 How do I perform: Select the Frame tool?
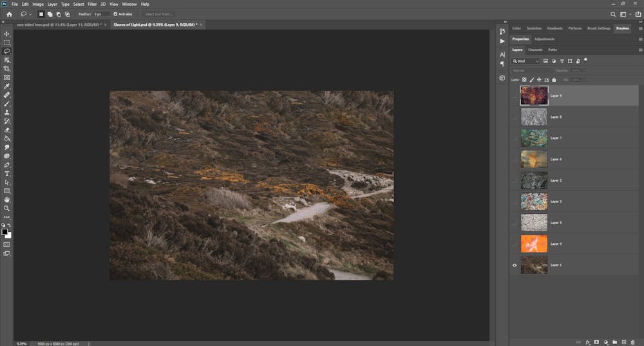6,77
